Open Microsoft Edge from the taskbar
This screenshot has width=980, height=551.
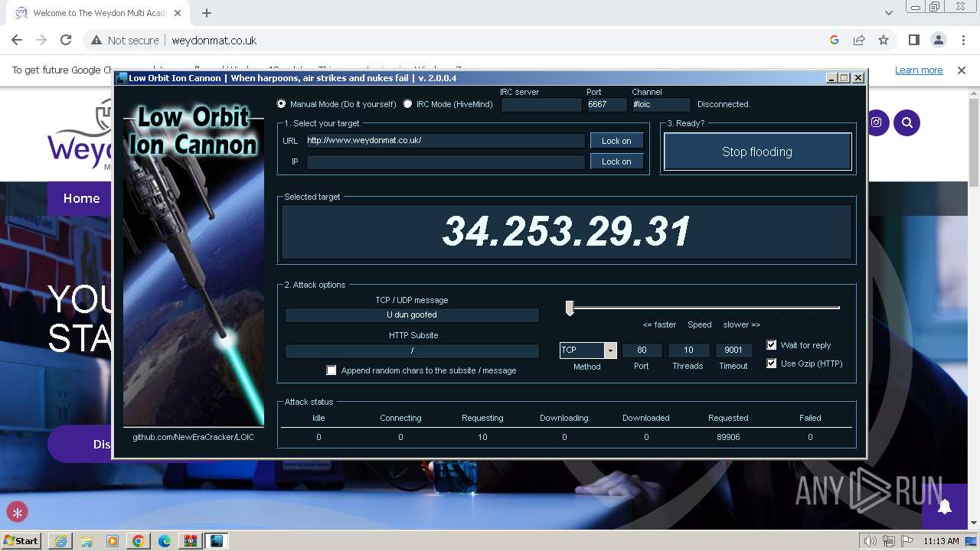[x=165, y=541]
